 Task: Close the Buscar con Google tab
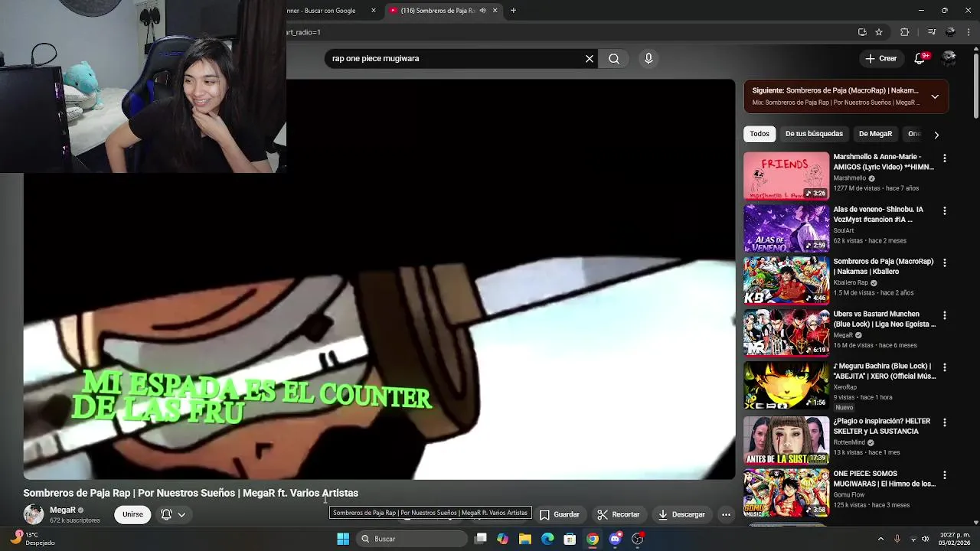tap(374, 11)
